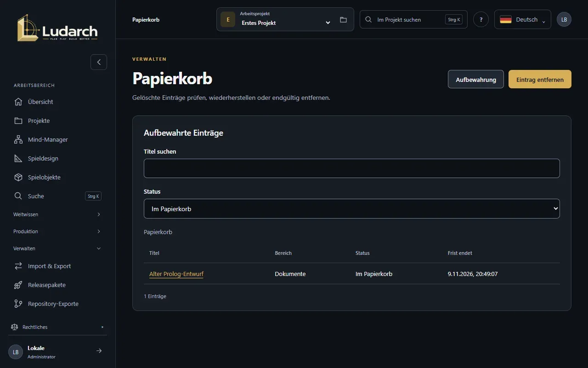Viewport: 588px width, 368px height.
Task: Navigate to Spieldesign
Action: click(x=57, y=158)
